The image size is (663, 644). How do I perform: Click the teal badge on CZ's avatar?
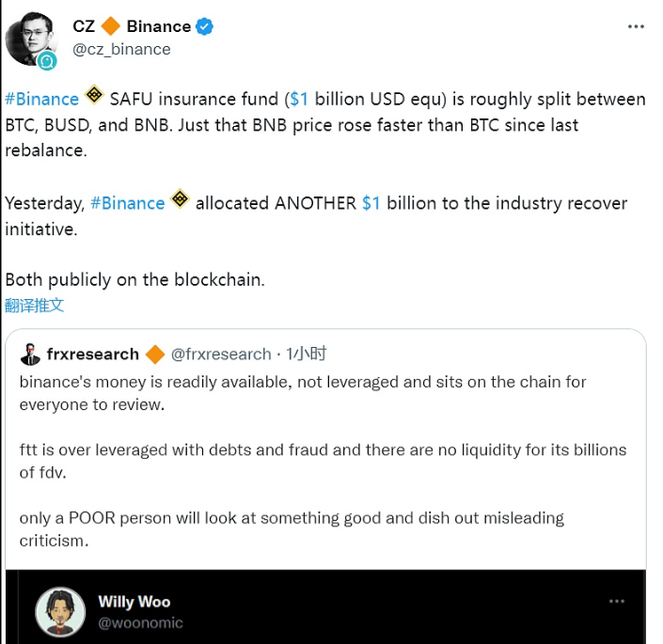click(47, 61)
